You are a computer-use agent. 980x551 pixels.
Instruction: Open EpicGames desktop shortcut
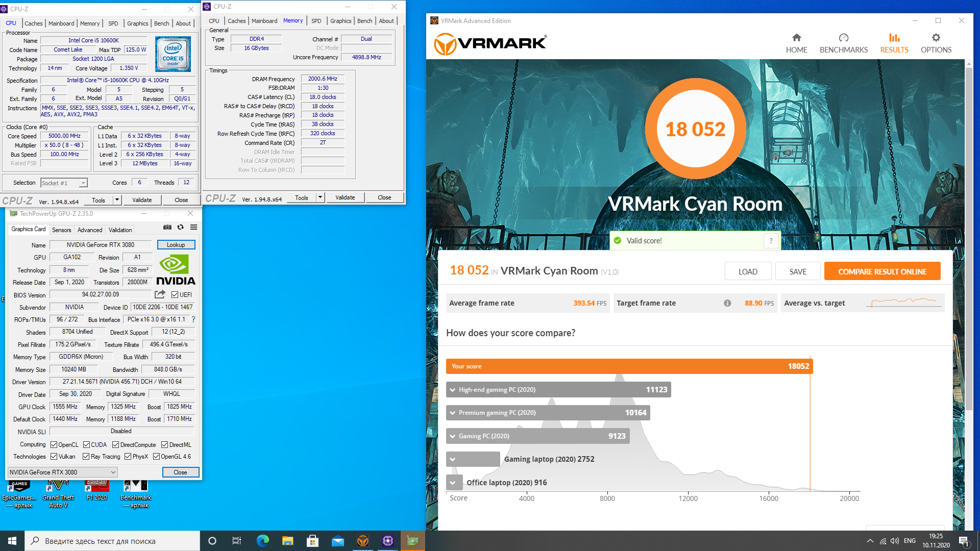tap(19, 494)
